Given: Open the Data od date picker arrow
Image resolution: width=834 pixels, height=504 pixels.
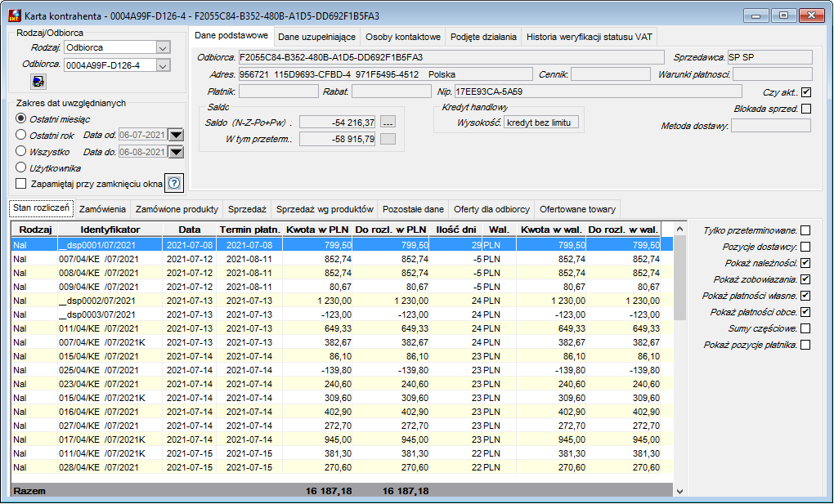Looking at the screenshot, I should pos(176,135).
